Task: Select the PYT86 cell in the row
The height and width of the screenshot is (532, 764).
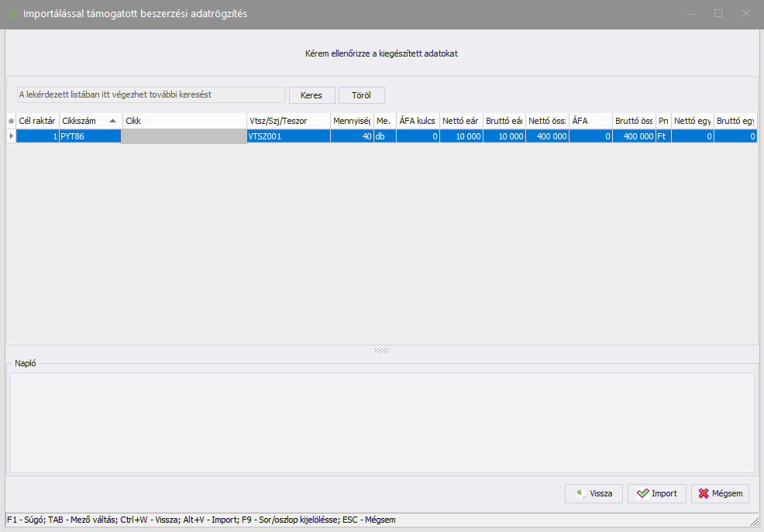Action: coord(90,136)
